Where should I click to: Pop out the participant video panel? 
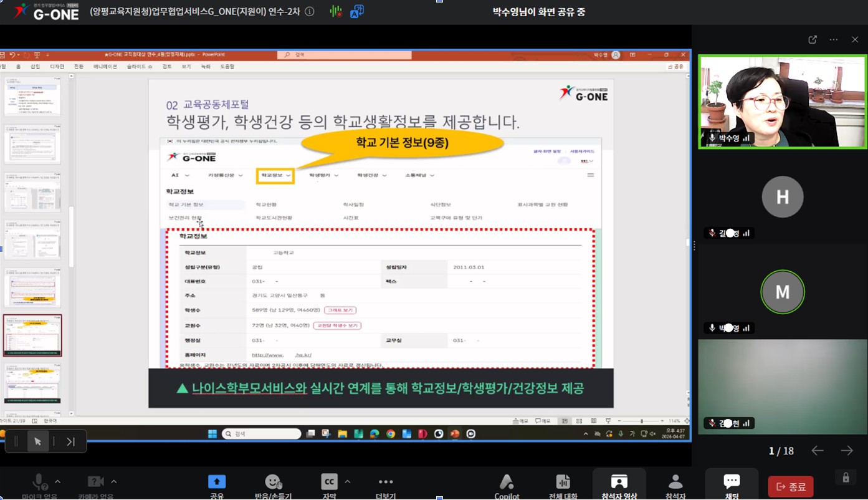(813, 39)
